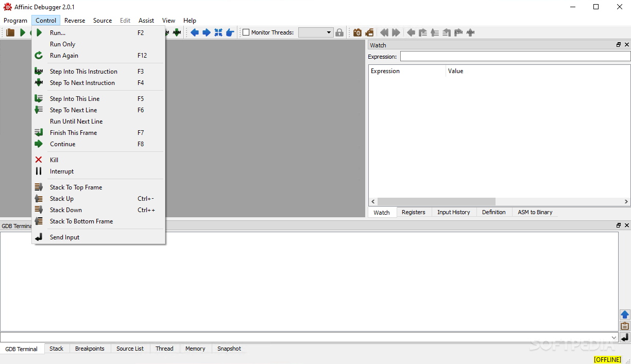Select Run Only menu entry
631x364 pixels.
click(x=98, y=44)
